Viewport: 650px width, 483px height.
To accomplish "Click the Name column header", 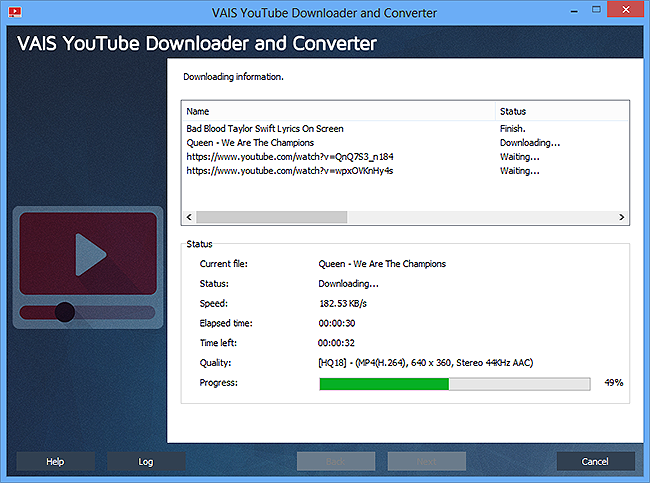I will tap(338, 111).
